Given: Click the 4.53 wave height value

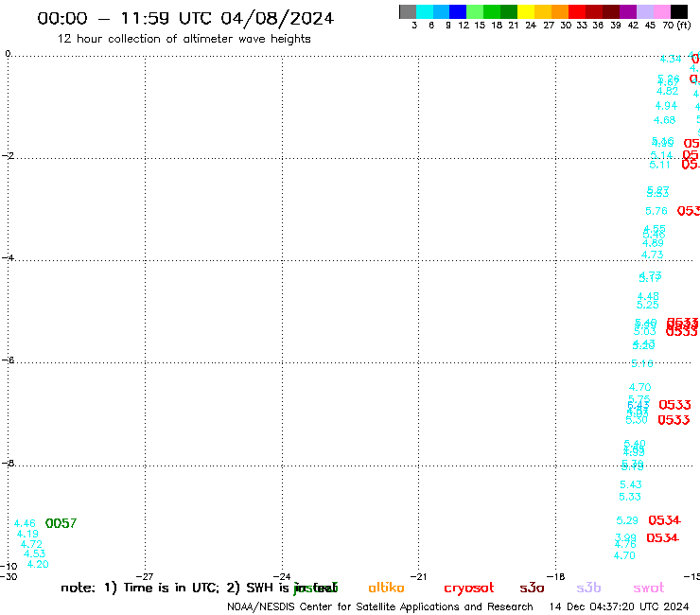Looking at the screenshot, I should (34, 553).
